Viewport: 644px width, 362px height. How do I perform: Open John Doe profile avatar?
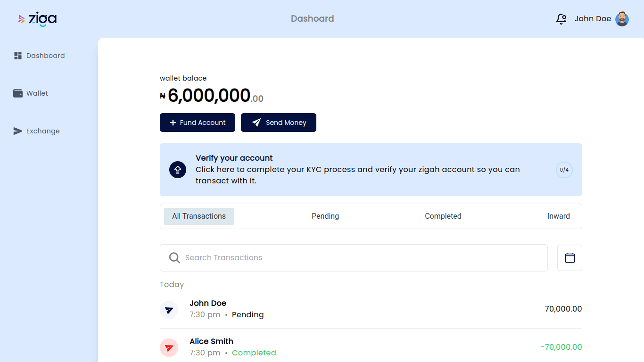[x=622, y=19]
